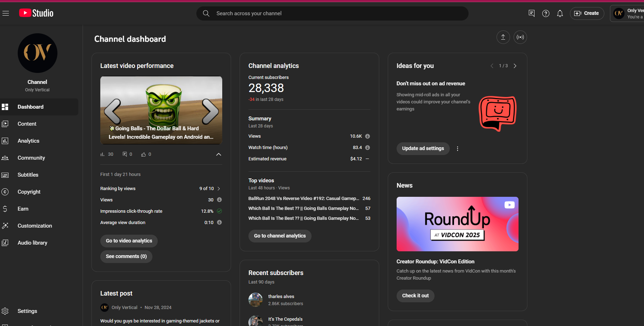Click Update ad settings button
Image resolution: width=644 pixels, height=326 pixels.
coord(423,148)
